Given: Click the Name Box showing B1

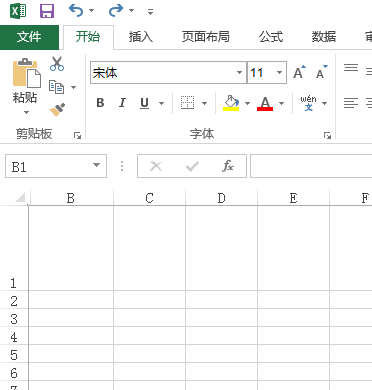Looking at the screenshot, I should point(48,166).
